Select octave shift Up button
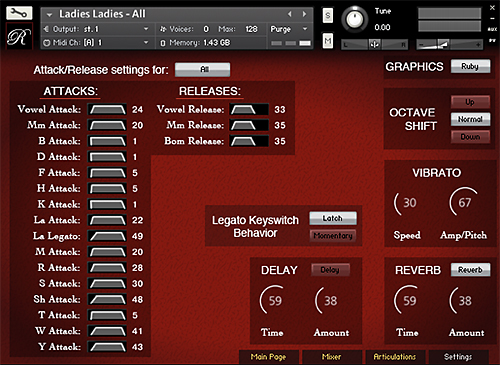The image size is (500, 365). (x=470, y=102)
